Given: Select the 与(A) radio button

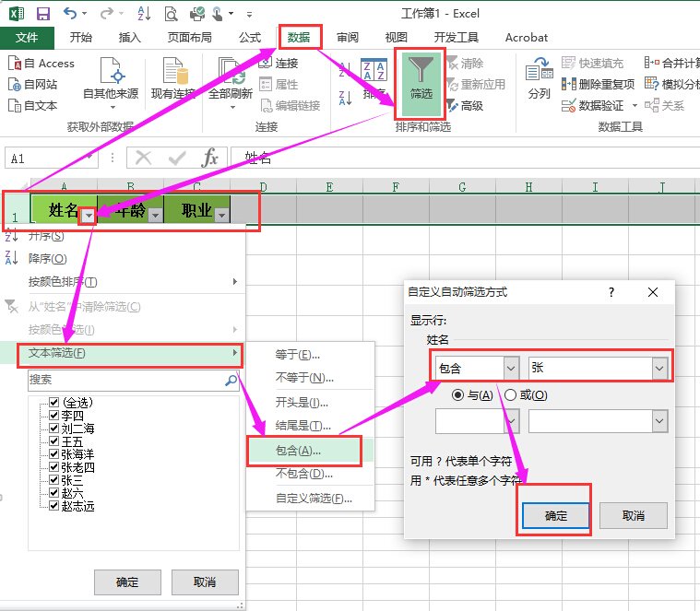Looking at the screenshot, I should [x=457, y=394].
